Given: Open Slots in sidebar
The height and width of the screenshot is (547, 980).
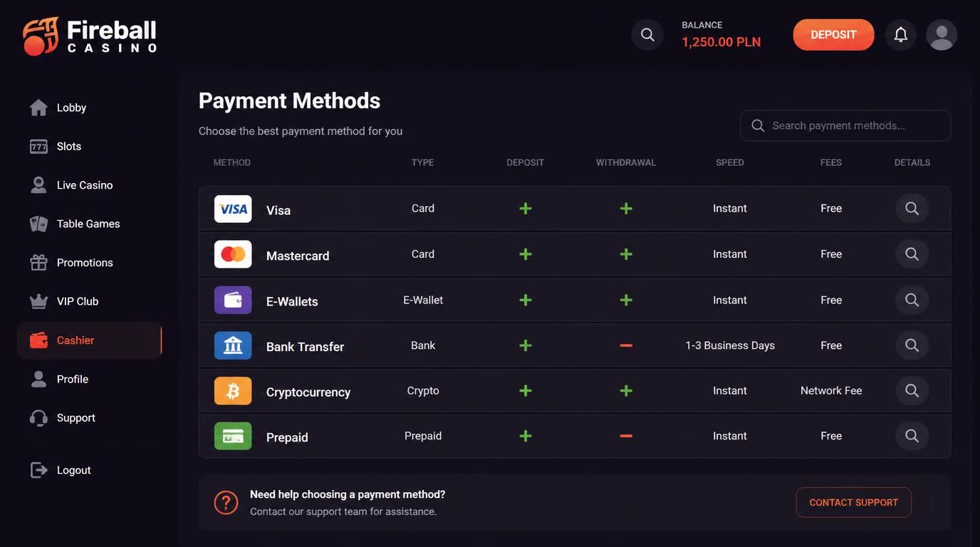Looking at the screenshot, I should pos(90,146).
